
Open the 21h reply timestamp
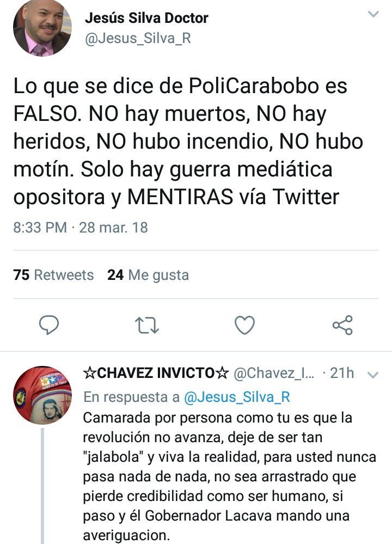(x=342, y=373)
